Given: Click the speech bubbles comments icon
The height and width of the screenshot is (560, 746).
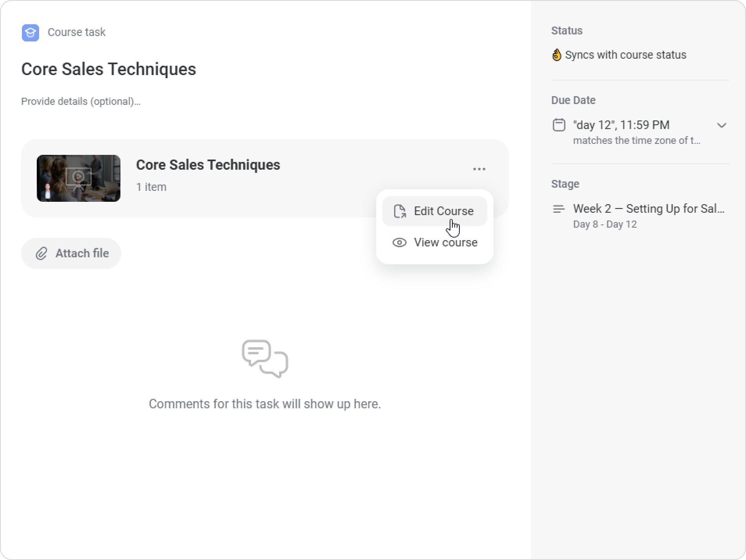Looking at the screenshot, I should point(265,359).
